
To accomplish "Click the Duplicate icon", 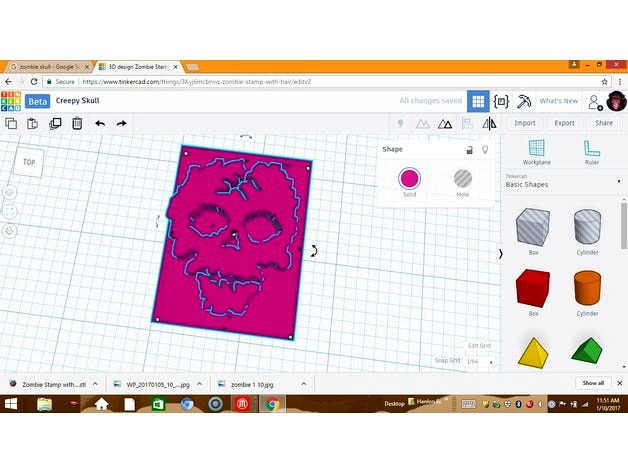I will [55, 123].
